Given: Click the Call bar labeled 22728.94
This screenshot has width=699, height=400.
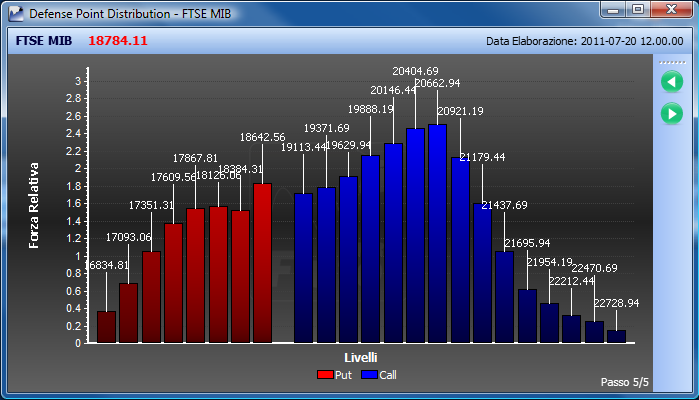Looking at the screenshot, I should pyautogui.click(x=617, y=337).
